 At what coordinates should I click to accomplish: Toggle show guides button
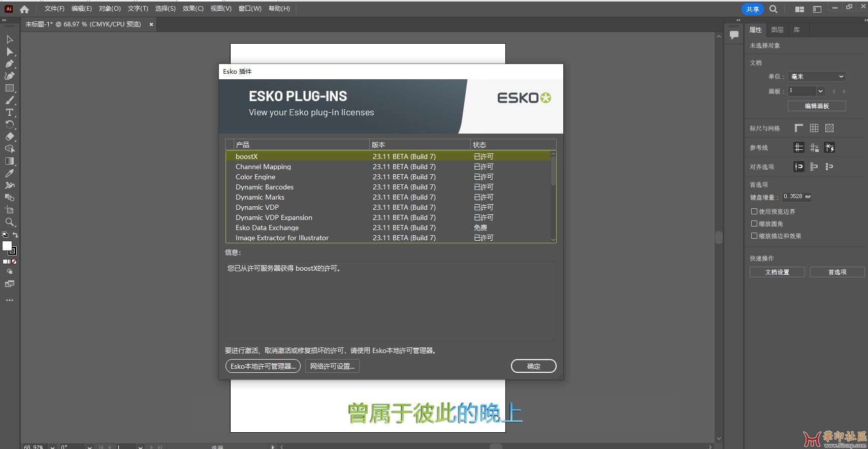[799, 147]
